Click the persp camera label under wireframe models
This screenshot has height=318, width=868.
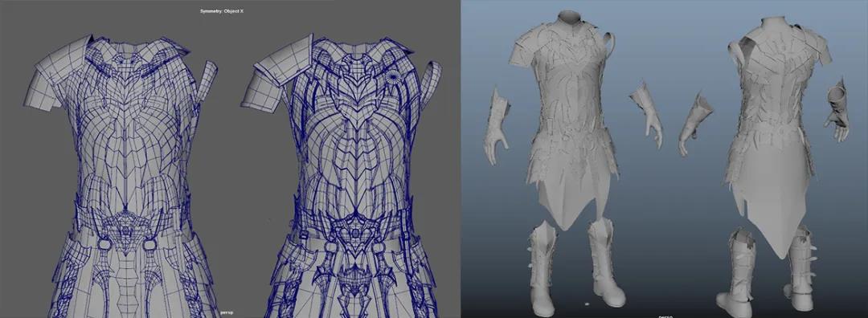click(227, 312)
